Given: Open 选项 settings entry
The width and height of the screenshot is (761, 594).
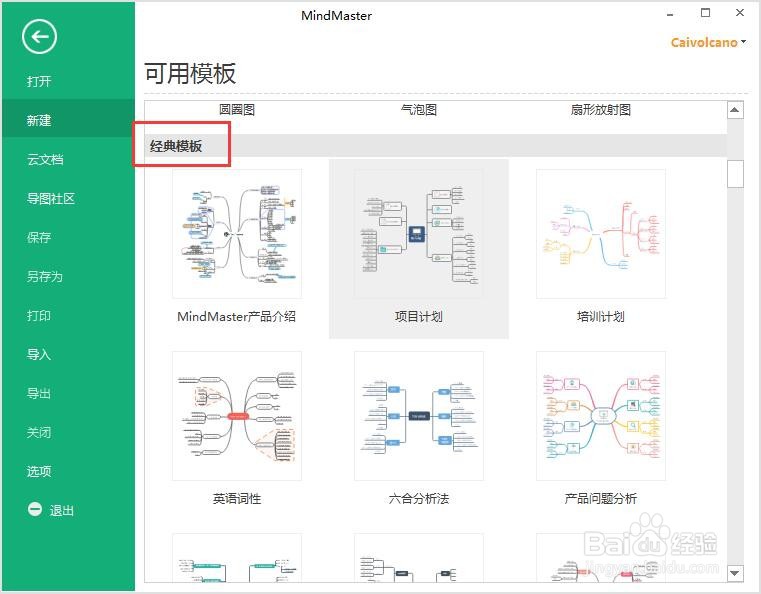Looking at the screenshot, I should tap(39, 471).
